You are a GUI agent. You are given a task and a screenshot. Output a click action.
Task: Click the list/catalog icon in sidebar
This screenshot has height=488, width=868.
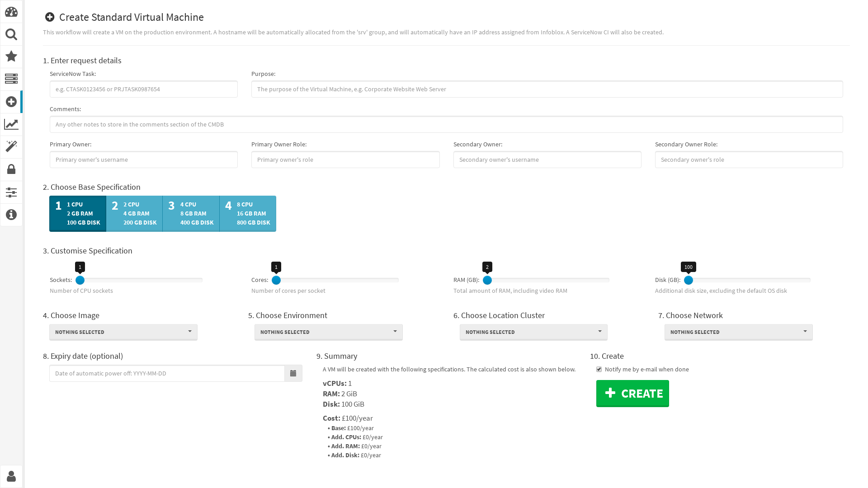point(11,78)
